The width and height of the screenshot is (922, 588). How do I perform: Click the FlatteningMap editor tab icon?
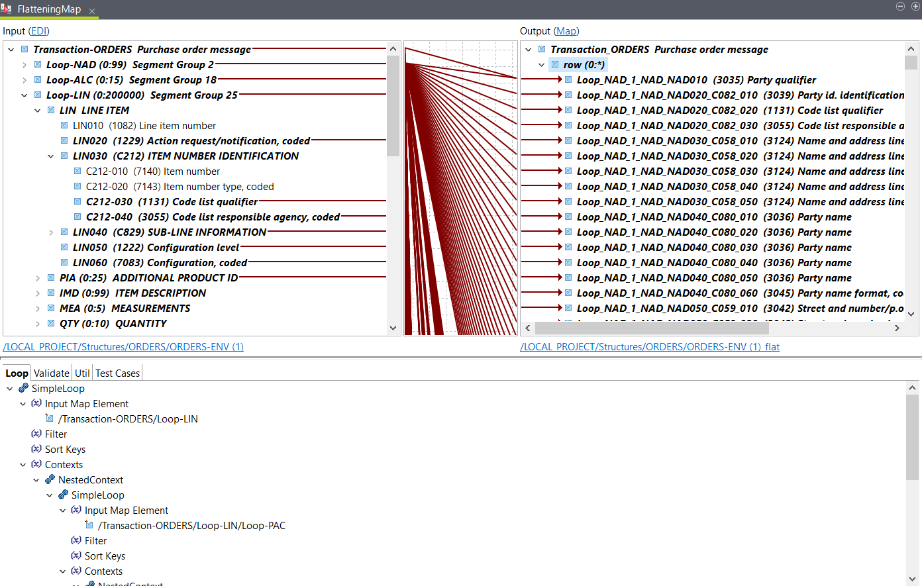point(7,9)
